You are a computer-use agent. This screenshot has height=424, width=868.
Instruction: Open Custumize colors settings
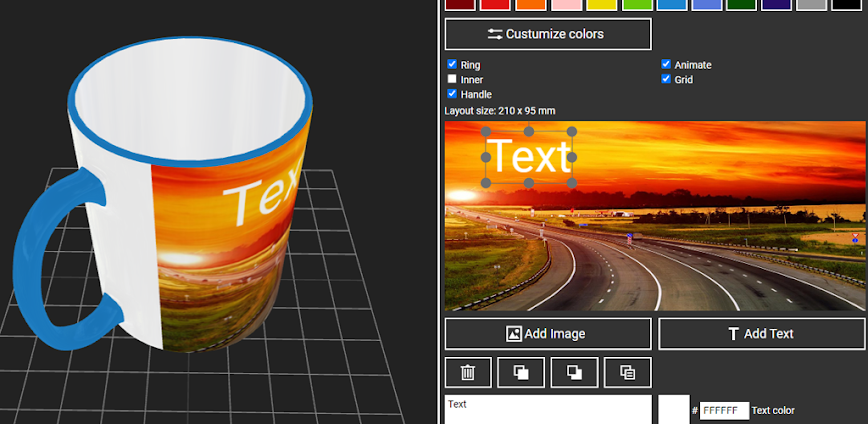click(547, 34)
